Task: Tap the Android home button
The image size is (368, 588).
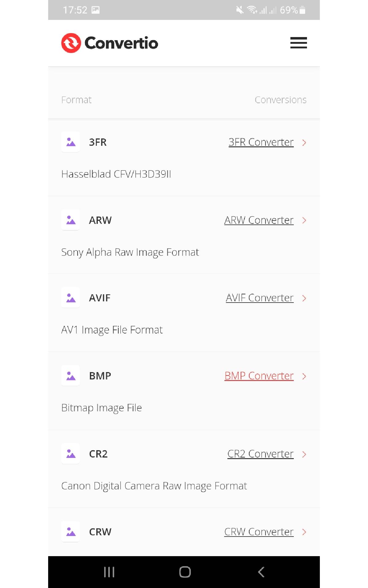Action: 185,572
